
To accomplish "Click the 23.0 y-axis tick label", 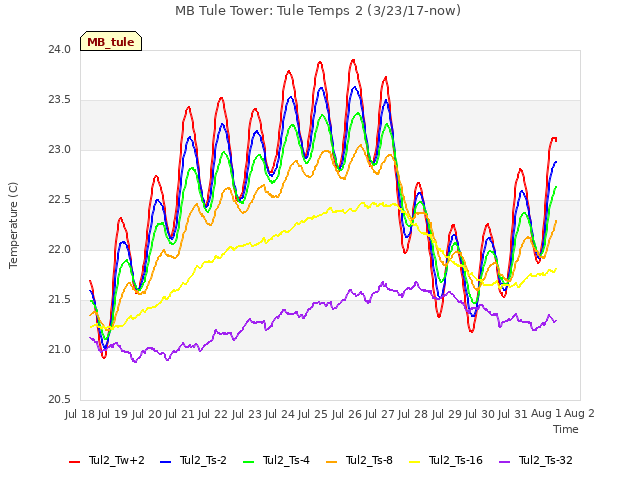I will (x=60, y=150).
